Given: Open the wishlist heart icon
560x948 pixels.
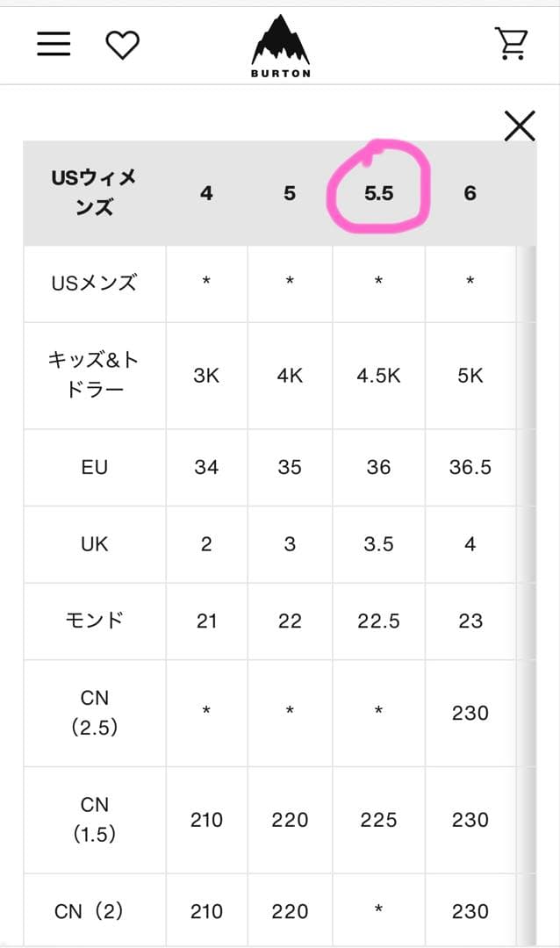Looking at the screenshot, I should pyautogui.click(x=122, y=44).
